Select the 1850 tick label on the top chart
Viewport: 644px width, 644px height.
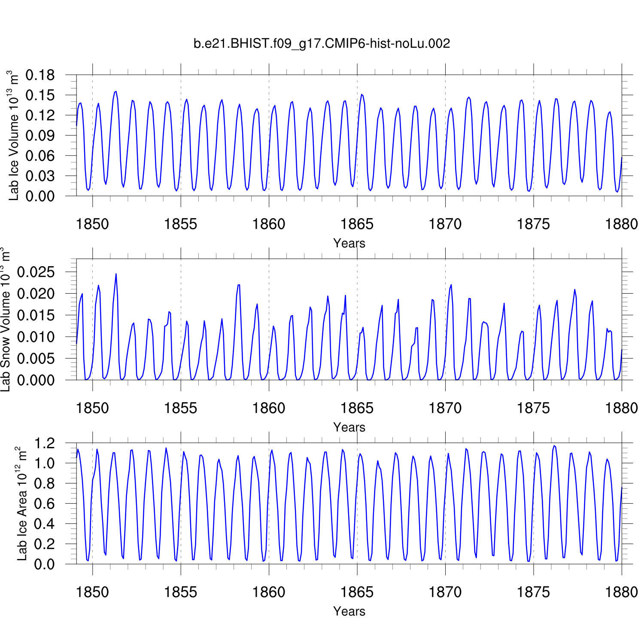click(92, 224)
